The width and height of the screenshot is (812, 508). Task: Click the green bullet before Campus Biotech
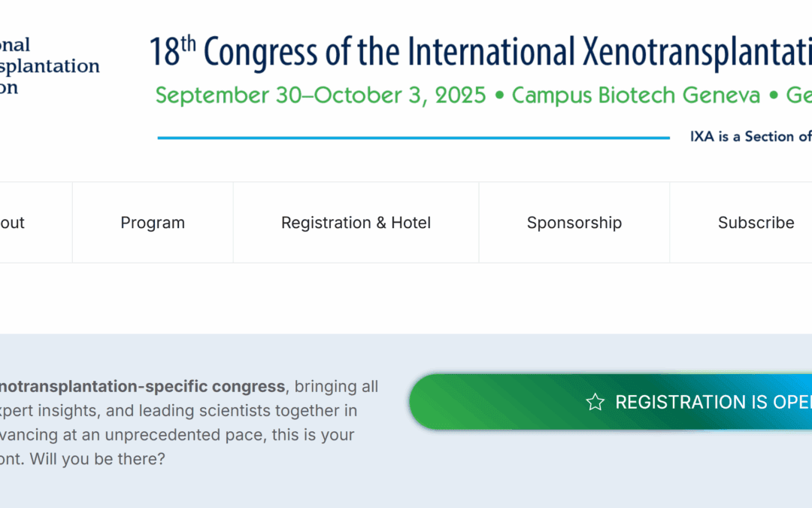(499, 96)
